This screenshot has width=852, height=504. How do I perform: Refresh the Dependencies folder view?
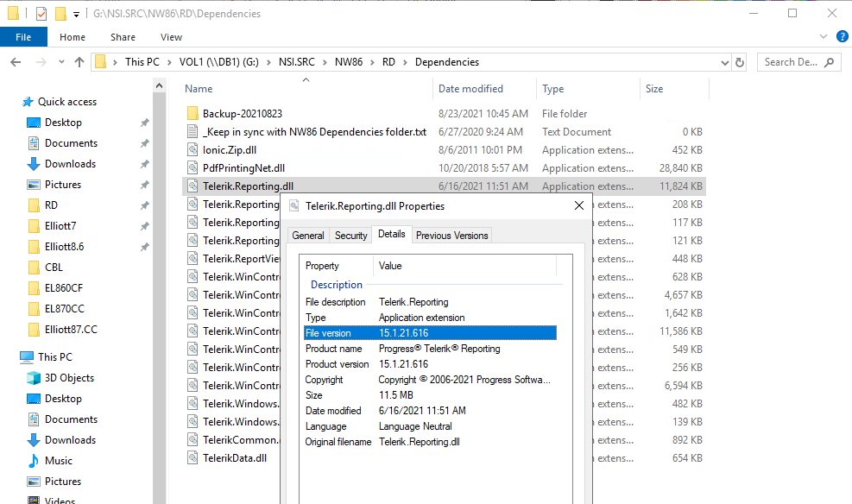pyautogui.click(x=740, y=62)
